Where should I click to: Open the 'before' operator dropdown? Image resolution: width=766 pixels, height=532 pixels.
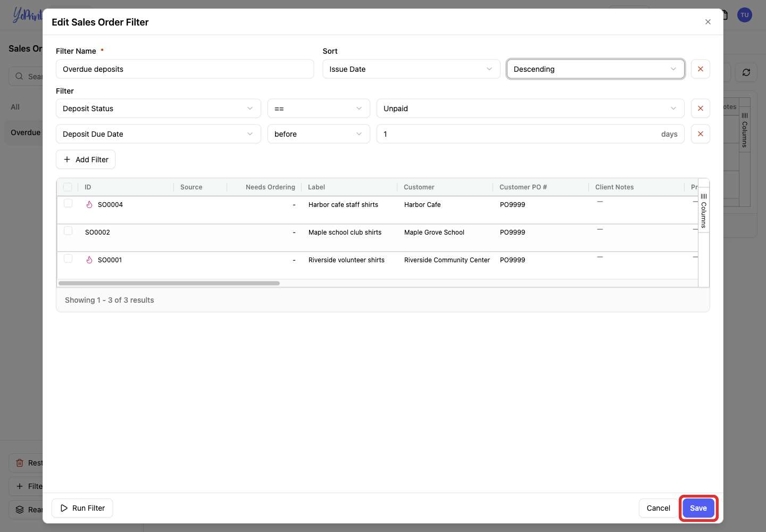tap(319, 134)
